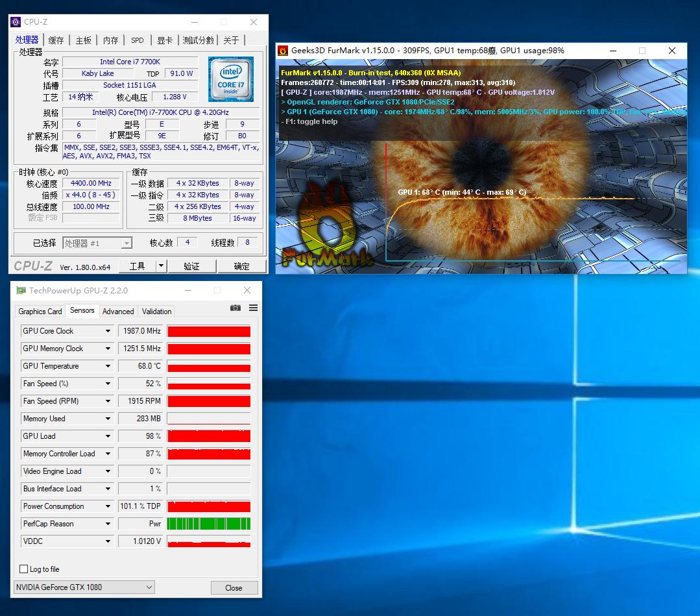Expand GPU Load sensor dropdown
This screenshot has width=700, height=616.
pos(108,436)
